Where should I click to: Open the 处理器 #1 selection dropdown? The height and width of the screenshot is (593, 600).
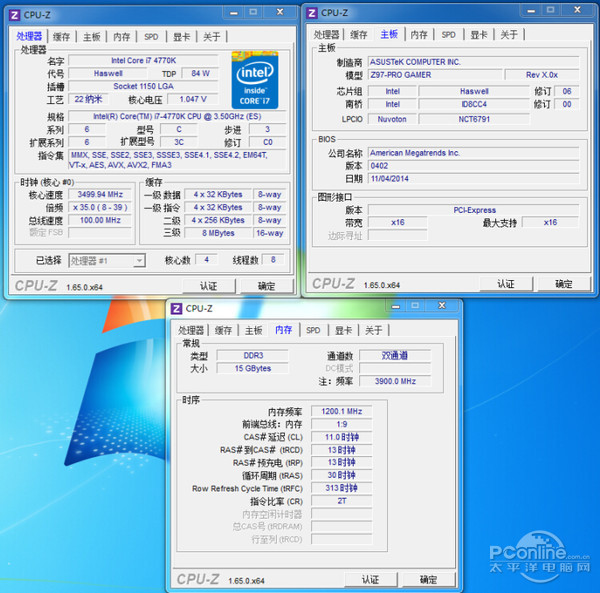[x=107, y=261]
